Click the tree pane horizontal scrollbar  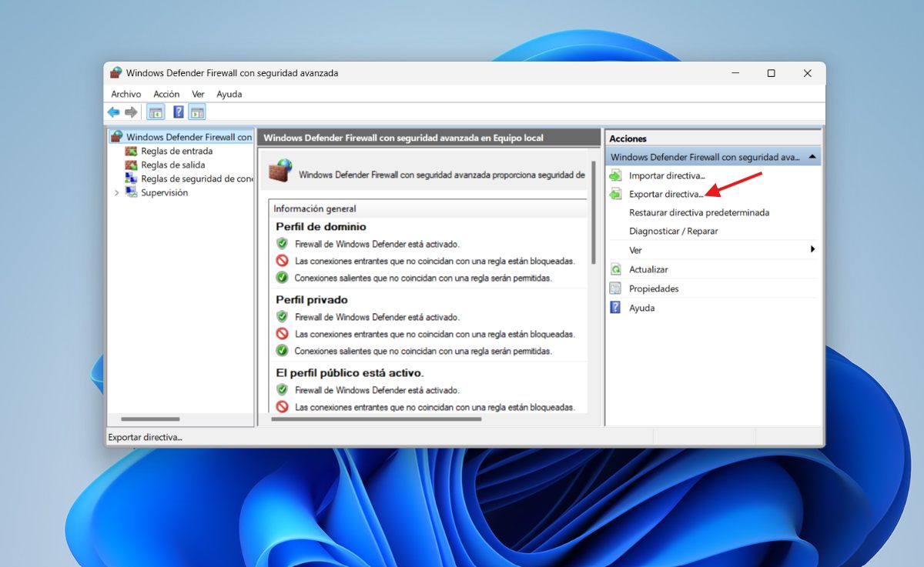coord(150,419)
